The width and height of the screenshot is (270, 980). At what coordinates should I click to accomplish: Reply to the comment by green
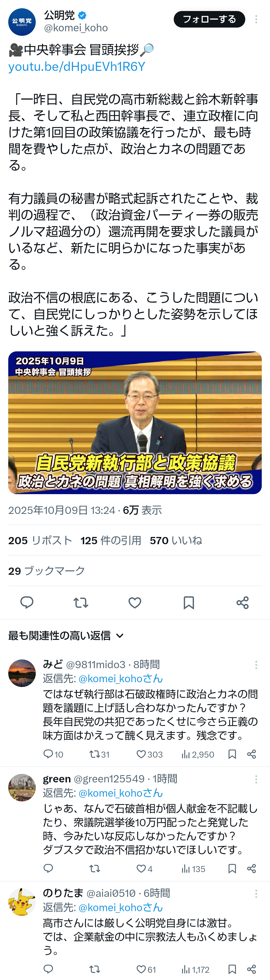point(48,869)
